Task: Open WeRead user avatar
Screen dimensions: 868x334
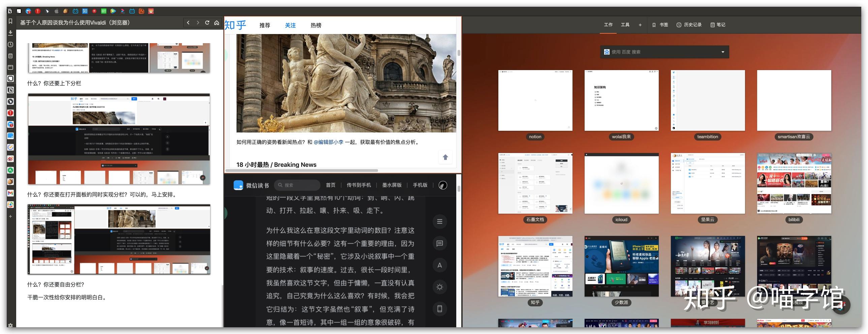Action: tap(443, 185)
